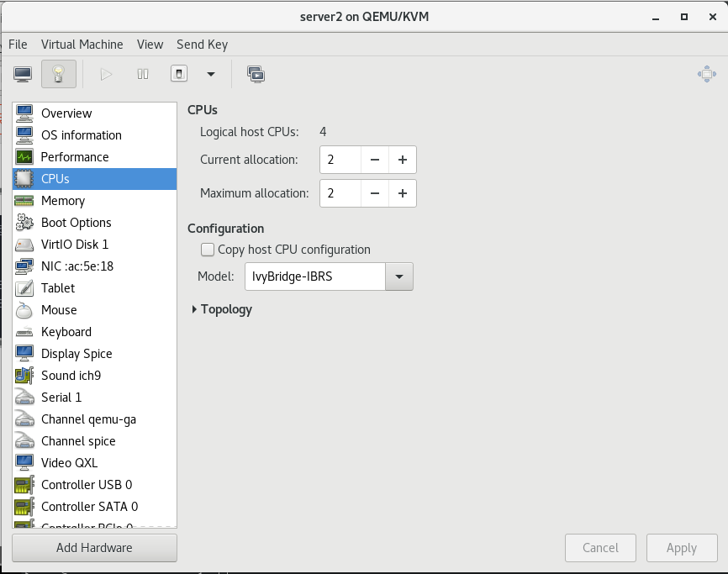Image resolution: width=728 pixels, height=574 pixels.
Task: Increase Maximum allocation with plus button
Action: point(403,193)
